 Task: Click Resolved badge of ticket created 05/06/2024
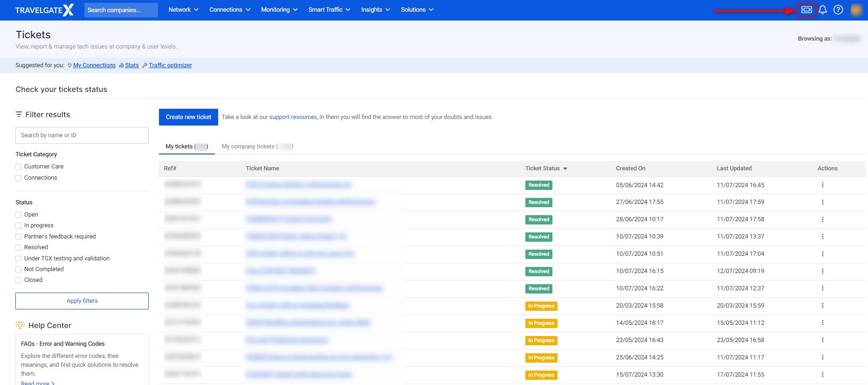pyautogui.click(x=539, y=185)
